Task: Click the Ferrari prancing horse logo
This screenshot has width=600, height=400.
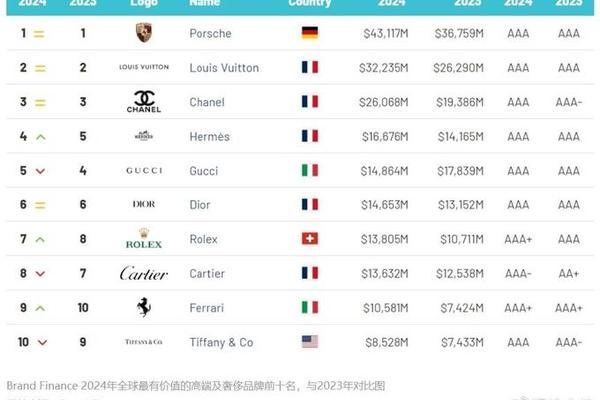Action: pos(144,307)
